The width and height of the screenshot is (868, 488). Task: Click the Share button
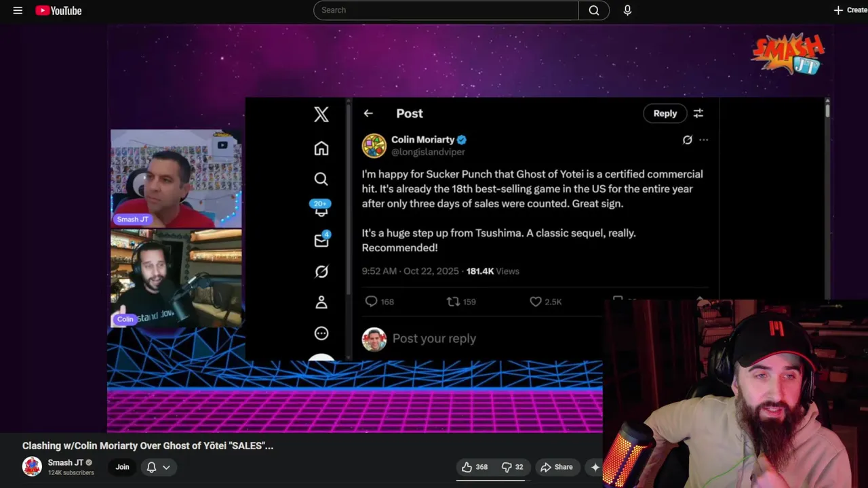click(556, 467)
